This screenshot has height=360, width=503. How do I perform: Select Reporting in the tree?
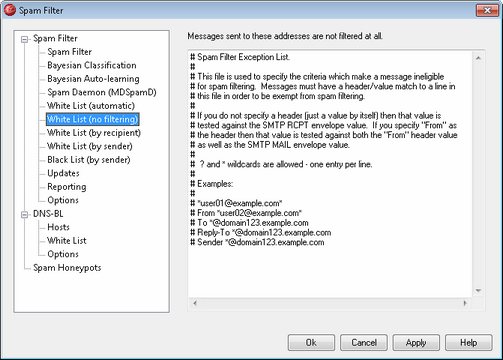tap(67, 187)
